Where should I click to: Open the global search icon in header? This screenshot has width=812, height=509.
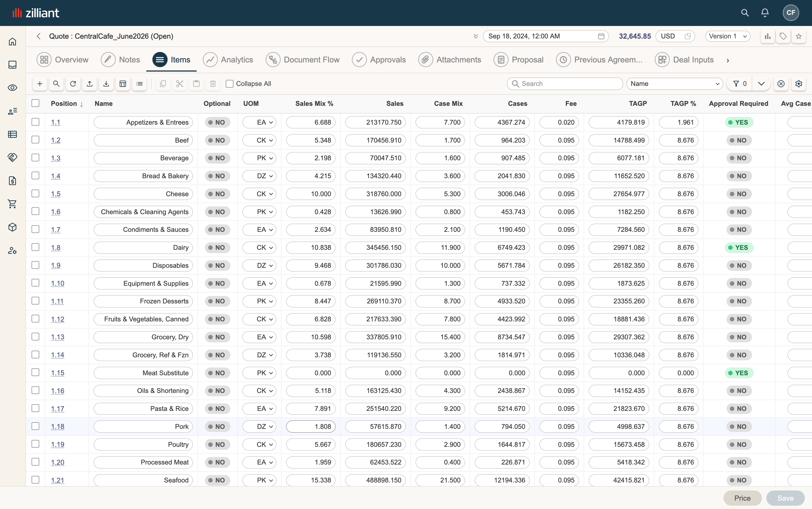point(745,13)
